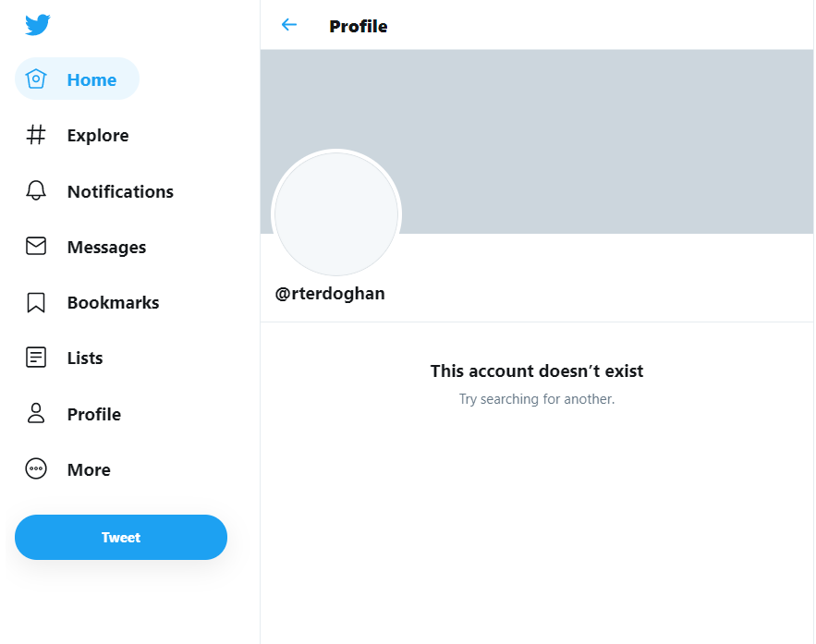
Task: Click the @rterdoghan username text
Action: [x=330, y=294]
